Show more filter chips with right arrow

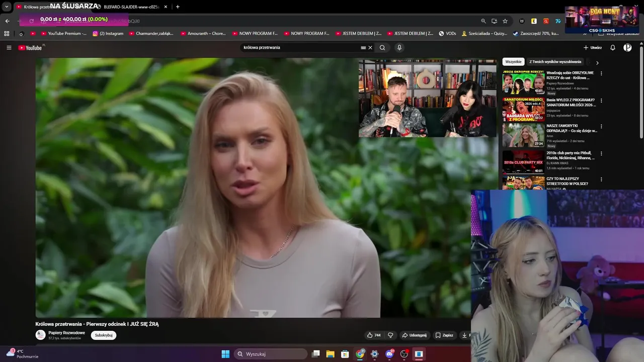click(x=597, y=63)
